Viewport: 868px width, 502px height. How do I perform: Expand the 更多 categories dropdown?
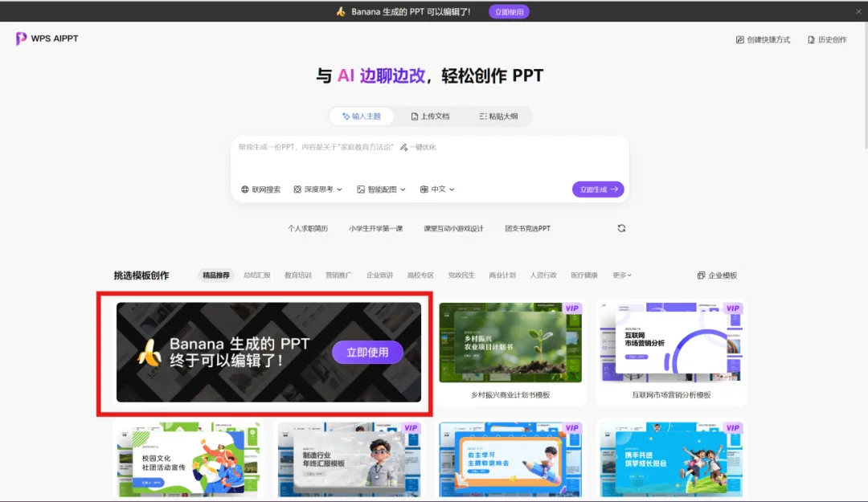621,275
